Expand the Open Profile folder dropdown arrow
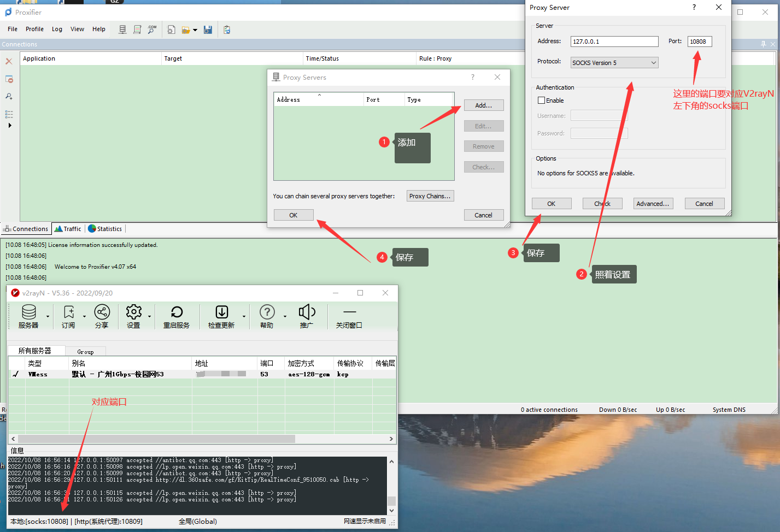 click(x=195, y=30)
